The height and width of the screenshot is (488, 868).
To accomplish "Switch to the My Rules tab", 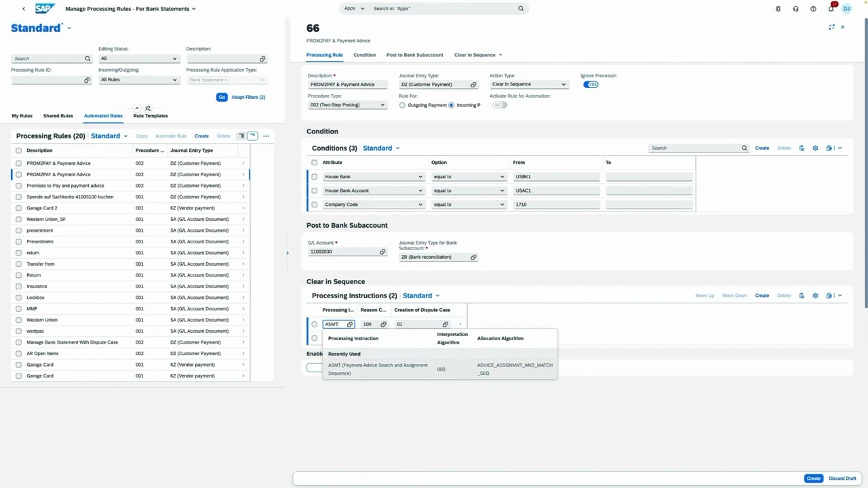I will pos(22,116).
